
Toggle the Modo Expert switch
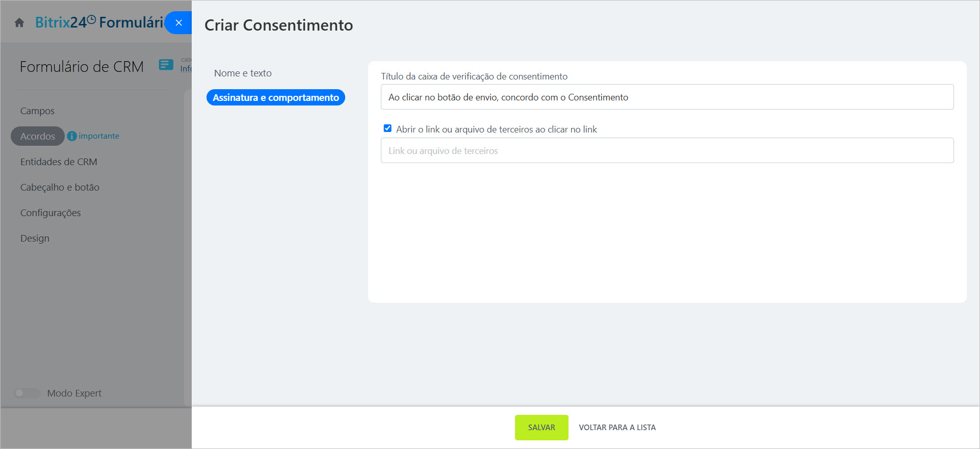[27, 393]
